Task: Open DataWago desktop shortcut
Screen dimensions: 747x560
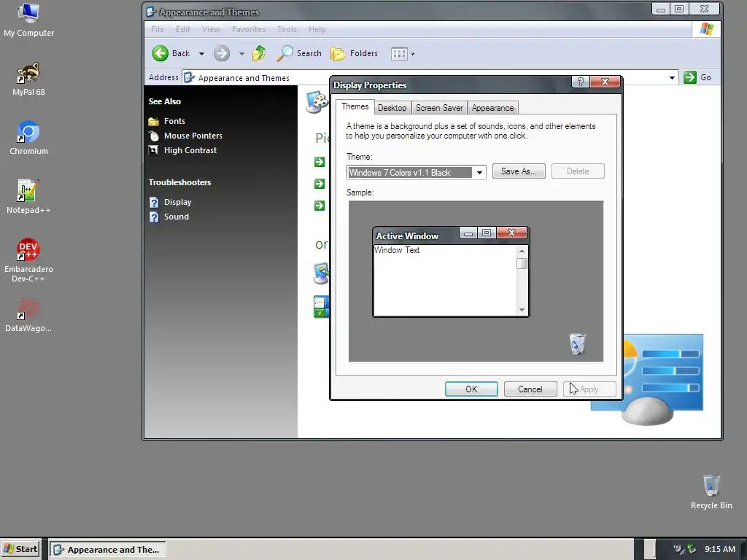Action: 28,315
